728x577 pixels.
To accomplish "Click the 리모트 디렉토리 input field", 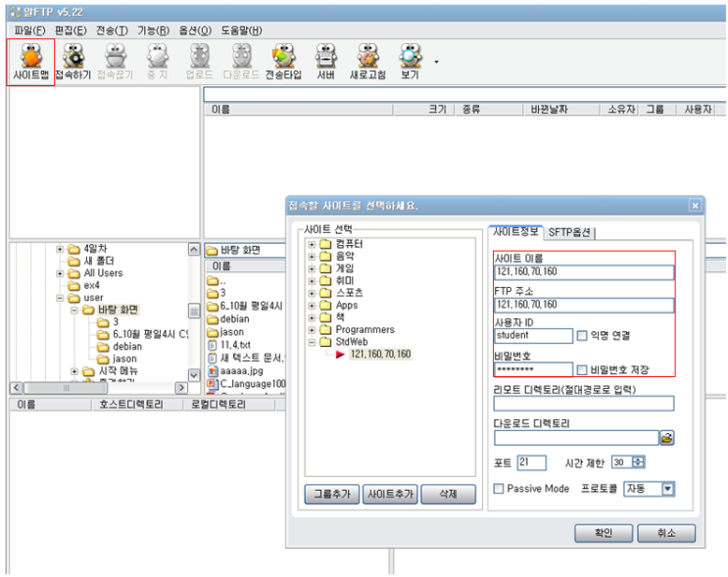I will [584, 404].
